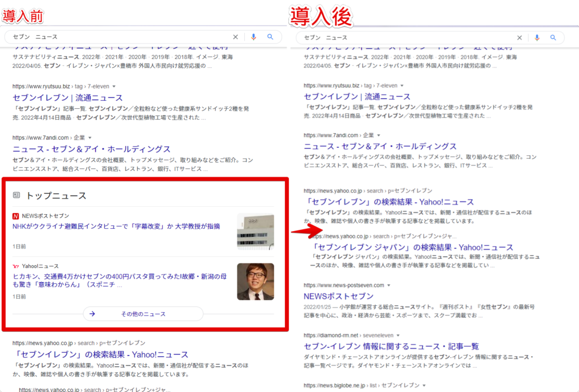Viewport: 579px width, 392px height.
Task: Start voice search in the 導入後 screenshot
Action: point(537,38)
